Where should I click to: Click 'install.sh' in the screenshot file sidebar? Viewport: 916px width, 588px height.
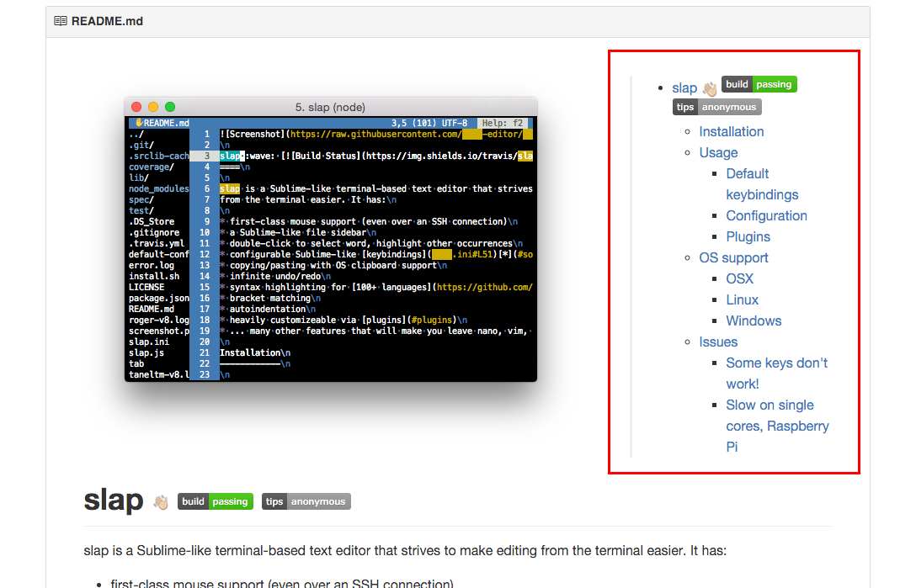tap(154, 276)
